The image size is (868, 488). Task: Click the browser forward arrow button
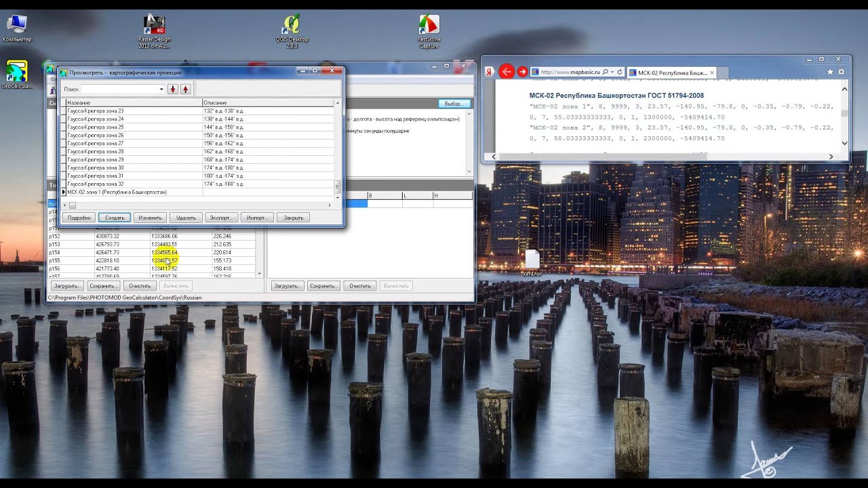click(522, 71)
